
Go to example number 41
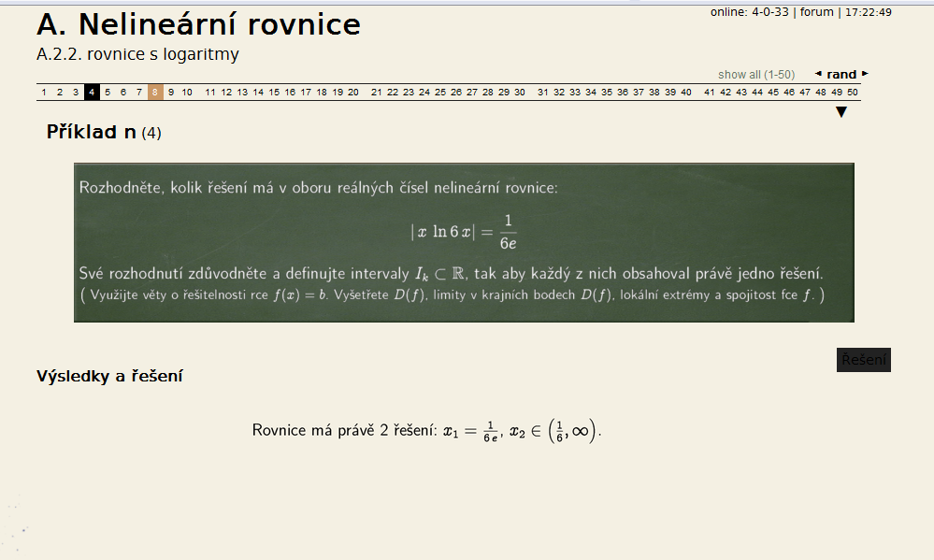[710, 92]
